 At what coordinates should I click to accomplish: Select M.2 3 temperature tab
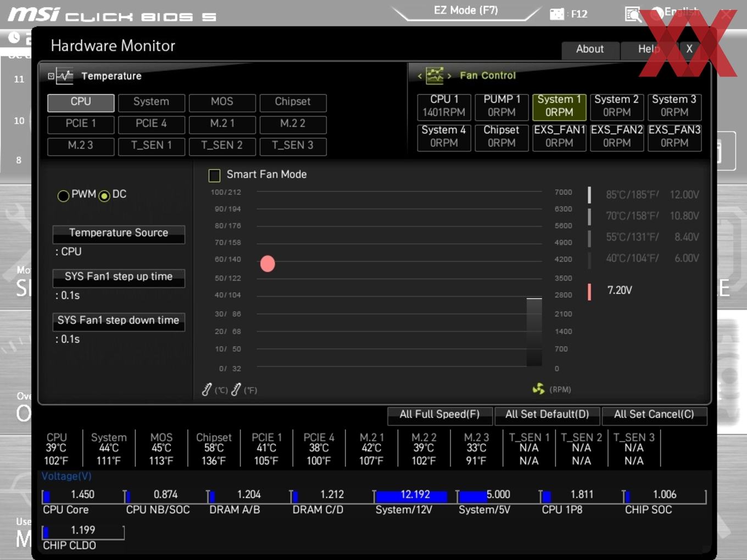pyautogui.click(x=81, y=146)
